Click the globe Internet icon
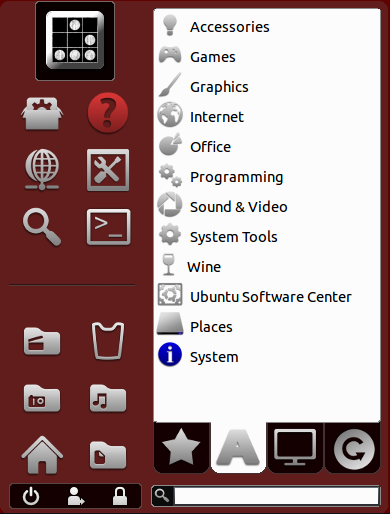This screenshot has width=390, height=514. click(170, 115)
